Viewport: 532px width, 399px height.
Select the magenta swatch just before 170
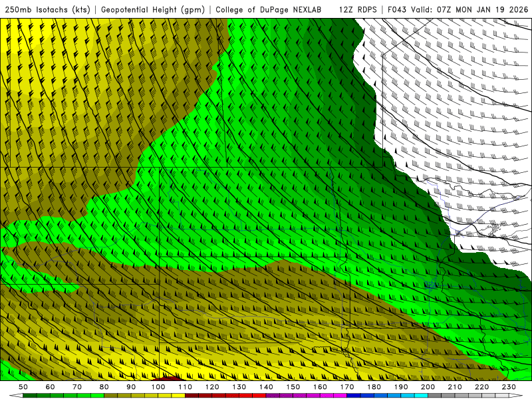pos(340,395)
